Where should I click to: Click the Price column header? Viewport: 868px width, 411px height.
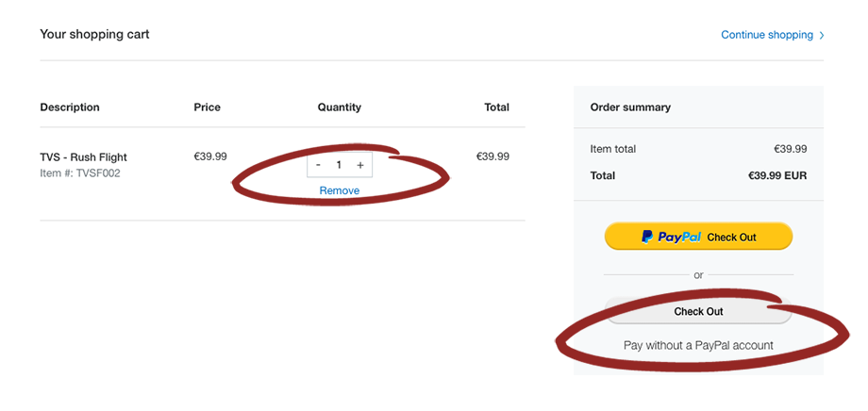click(x=207, y=107)
